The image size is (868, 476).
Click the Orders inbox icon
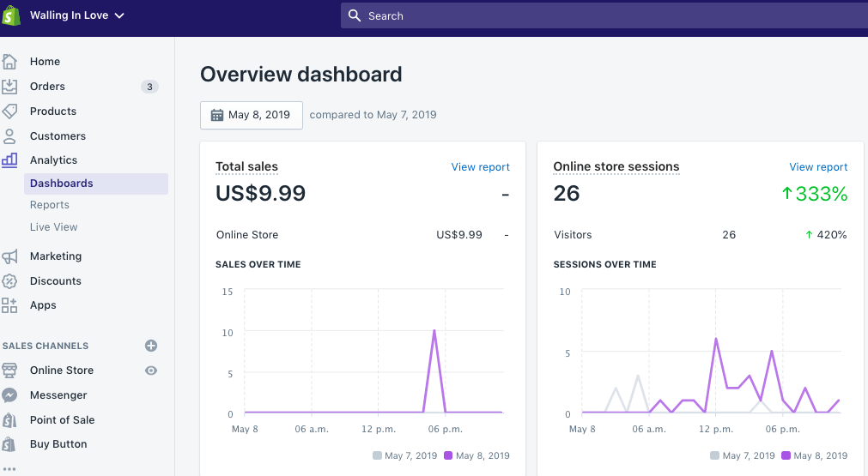(x=9, y=87)
